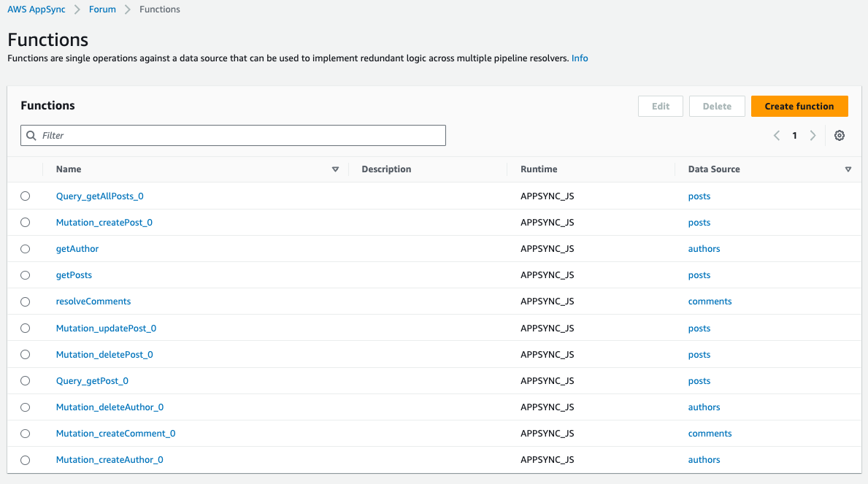Open AWS AppSync breadcrumb

(36, 9)
